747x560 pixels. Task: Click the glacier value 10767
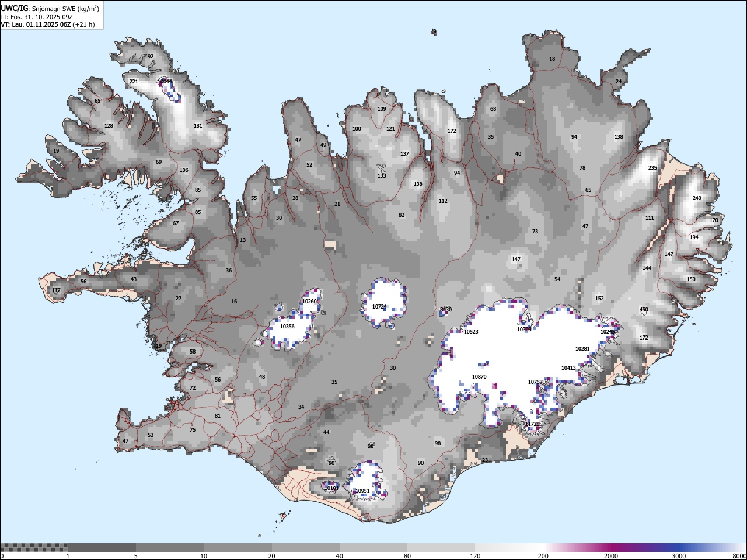[x=535, y=382]
